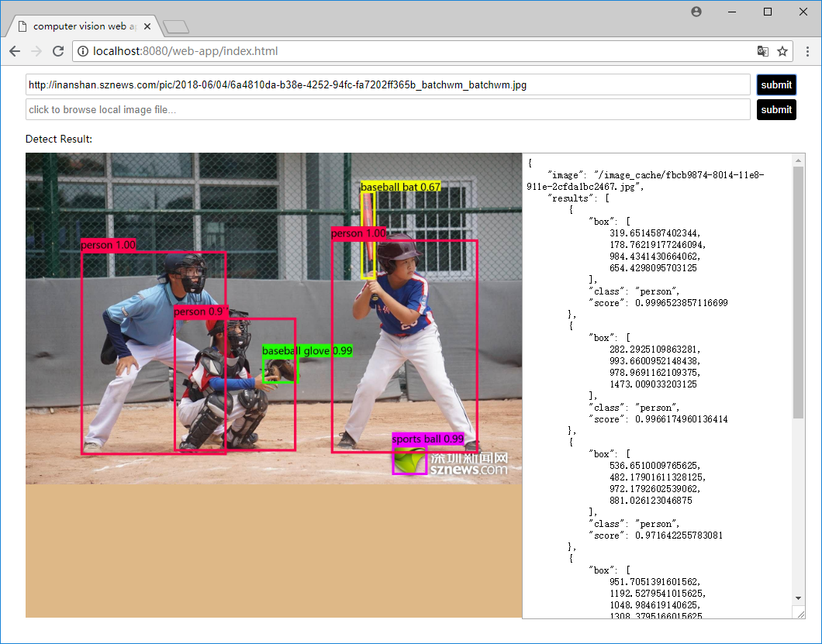Screen dimensions: 822x644
Task: Click the sports ball 0.99 label
Action: tap(428, 439)
